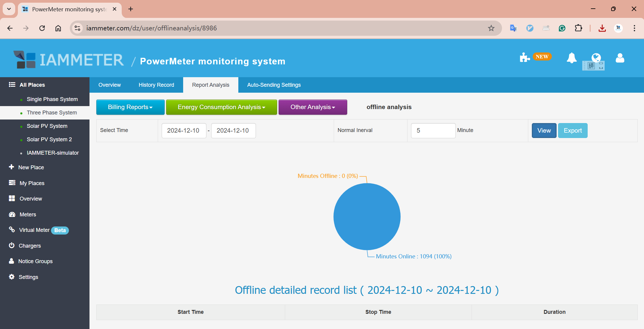
Task: Click the Minutes Online 1094 label
Action: click(x=414, y=256)
